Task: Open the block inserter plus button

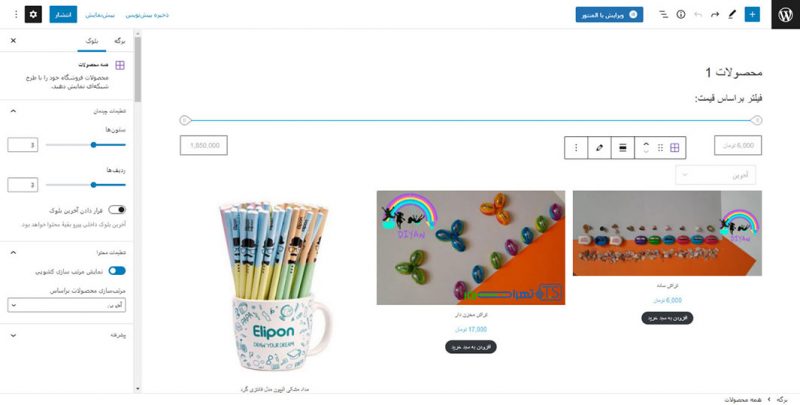Action: [x=752, y=14]
